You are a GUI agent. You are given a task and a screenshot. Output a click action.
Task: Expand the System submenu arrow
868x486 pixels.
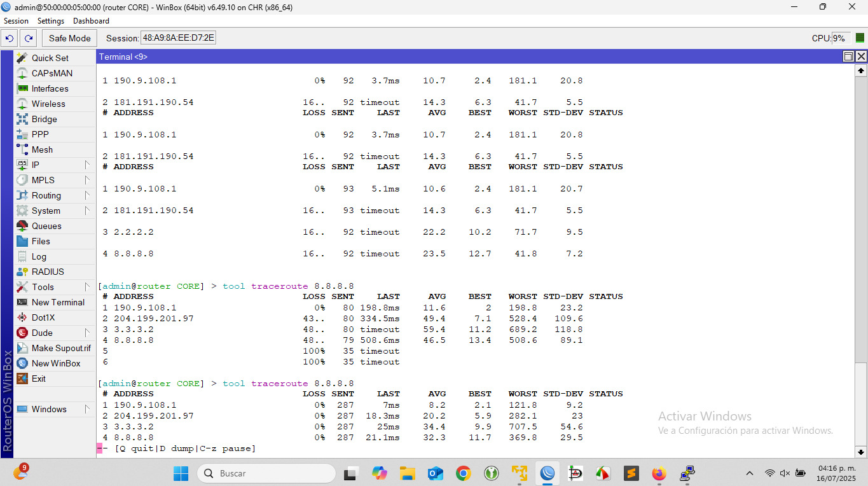(87, 211)
